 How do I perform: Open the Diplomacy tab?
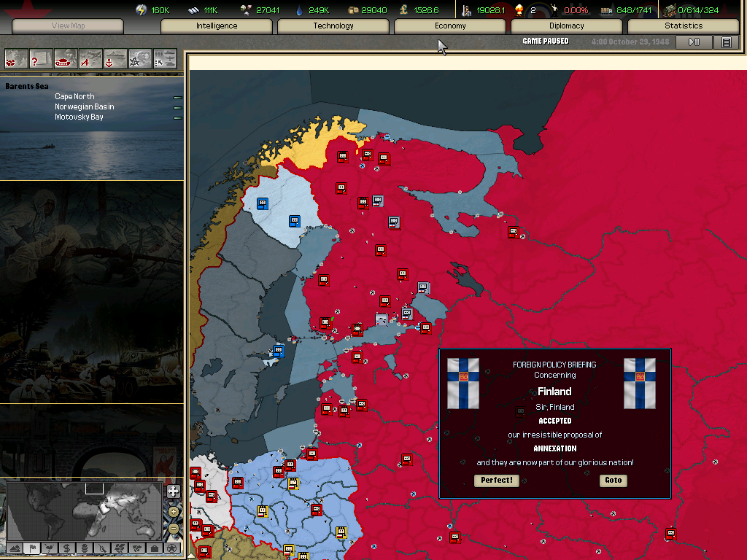[x=566, y=26]
